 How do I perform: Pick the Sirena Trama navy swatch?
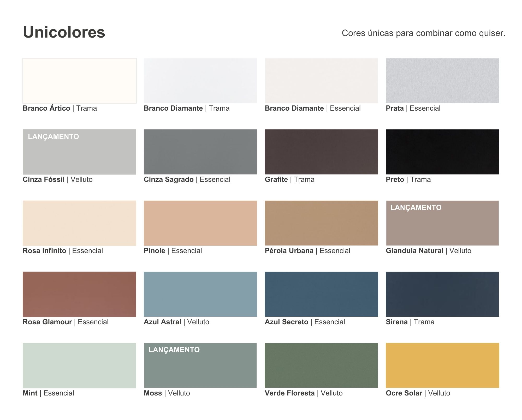coord(442,294)
